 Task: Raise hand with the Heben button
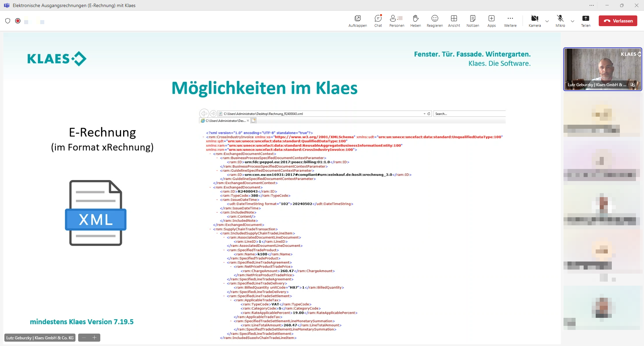pyautogui.click(x=415, y=21)
